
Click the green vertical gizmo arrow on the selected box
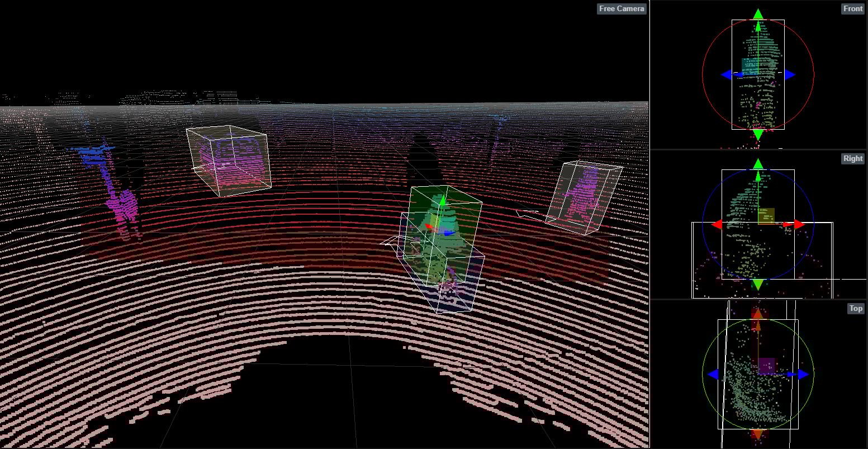point(442,200)
